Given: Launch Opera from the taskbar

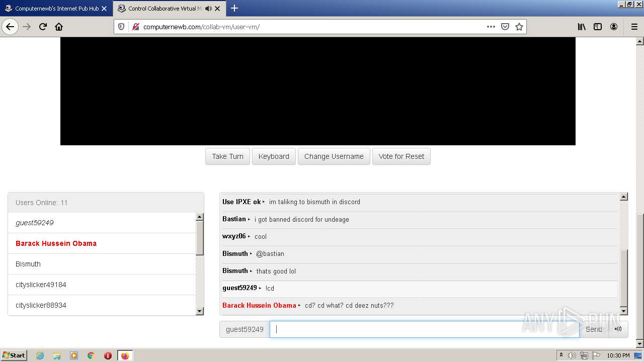Looking at the screenshot, I should (108, 355).
